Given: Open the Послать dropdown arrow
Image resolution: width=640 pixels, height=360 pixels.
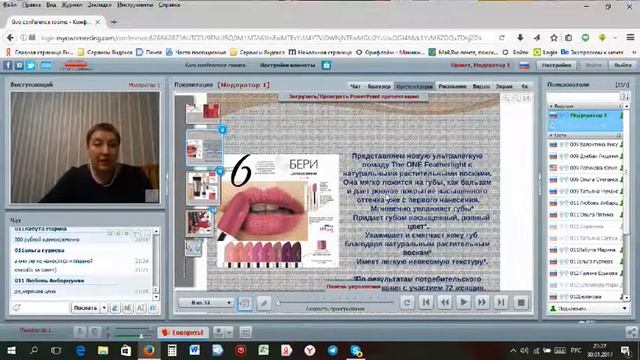Looking at the screenshot, I should [104, 308].
